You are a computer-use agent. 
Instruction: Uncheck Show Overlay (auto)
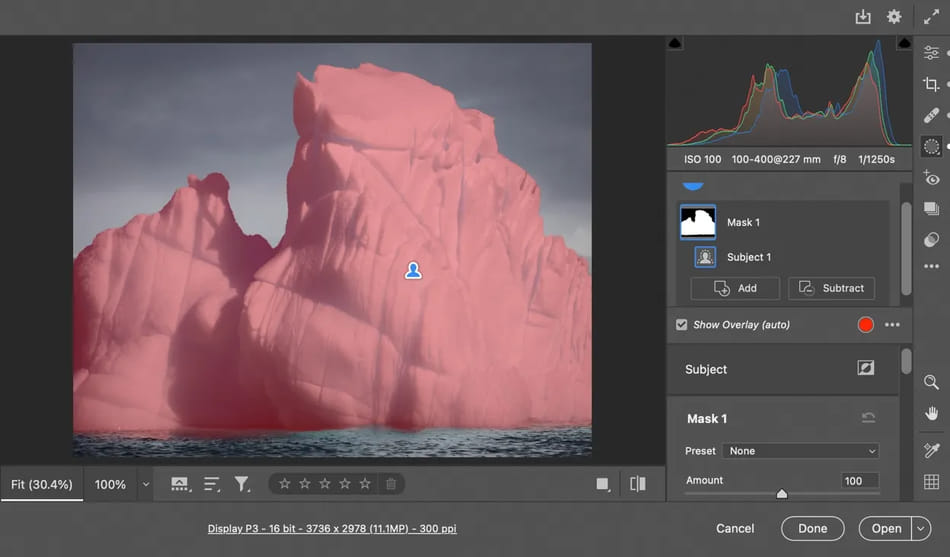[682, 325]
